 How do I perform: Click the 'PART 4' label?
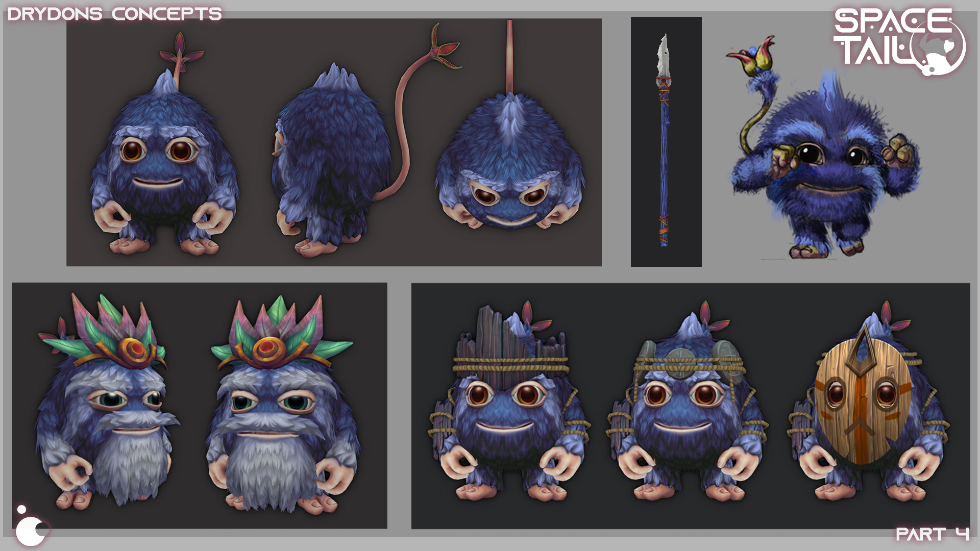933,534
